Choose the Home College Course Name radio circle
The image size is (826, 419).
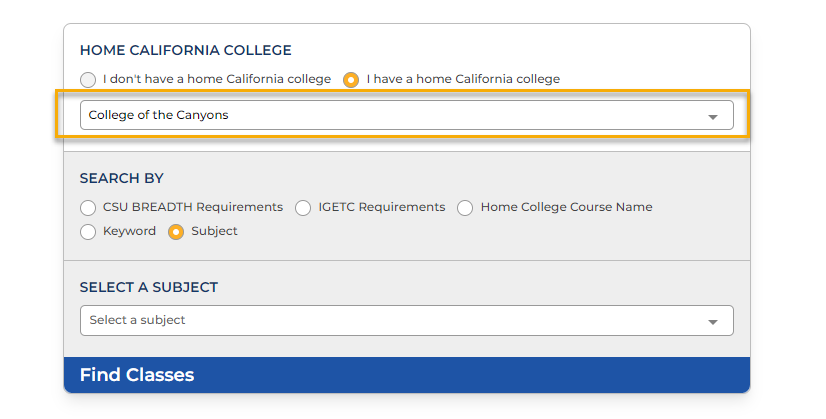pos(465,208)
